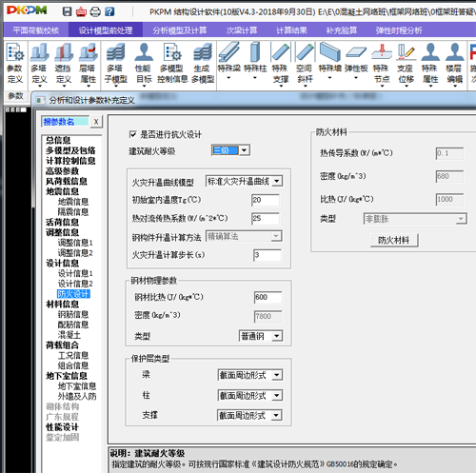Toggle 是否进行抗火设计 checkbox

tap(132, 134)
